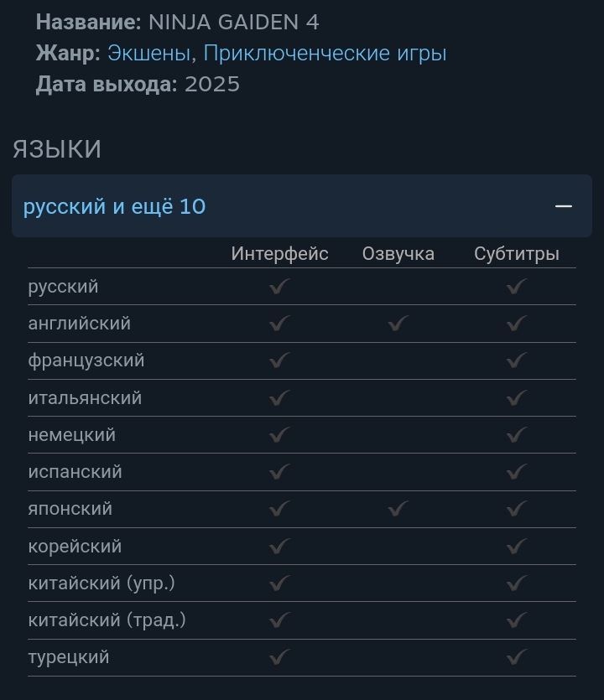This screenshot has height=700, width=604.
Task: Select the китайский (упр.) language row
Action: tap(302, 583)
